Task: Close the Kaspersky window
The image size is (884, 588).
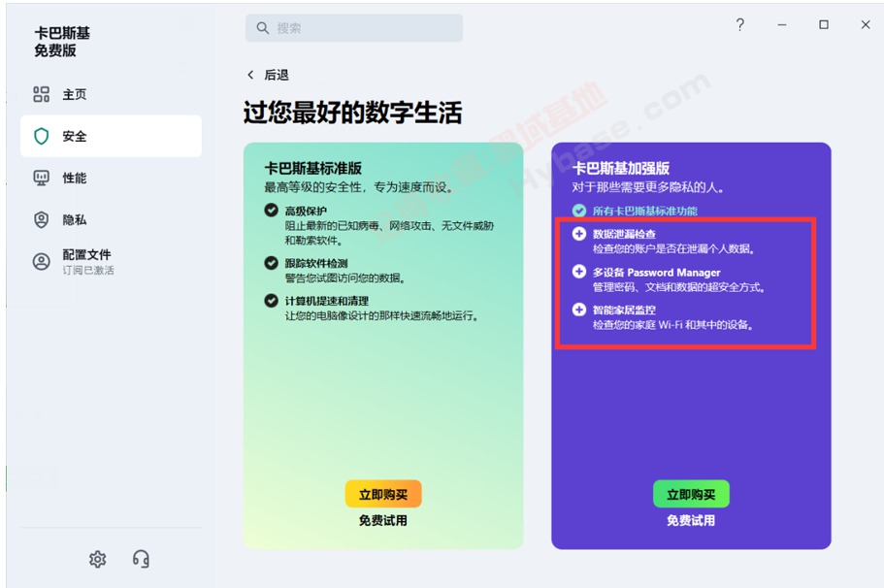Action: [866, 25]
